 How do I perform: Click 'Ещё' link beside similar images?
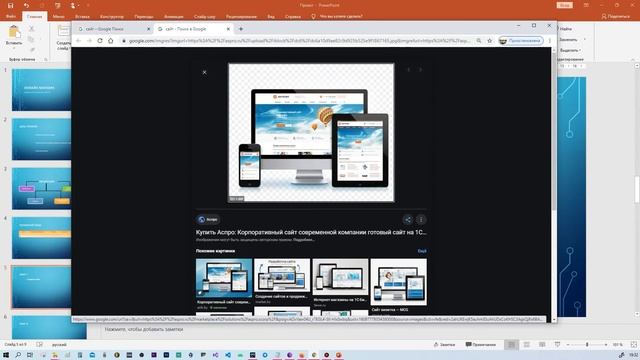[422, 251]
